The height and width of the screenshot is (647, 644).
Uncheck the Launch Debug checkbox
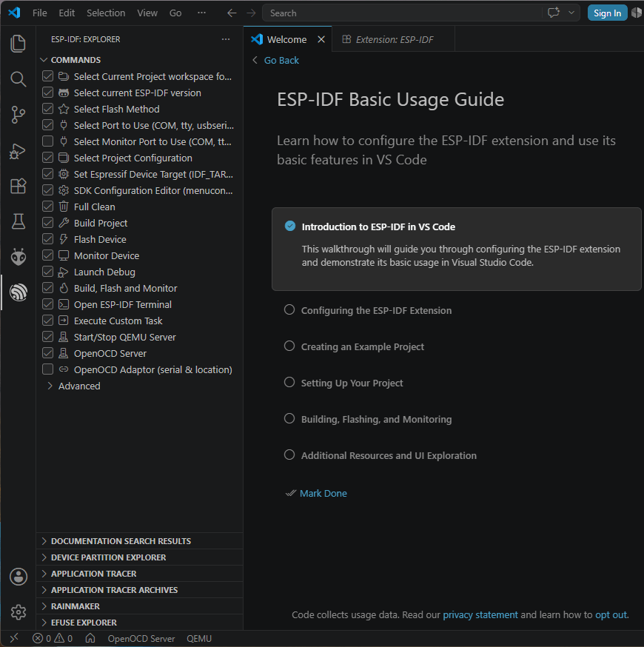(48, 272)
